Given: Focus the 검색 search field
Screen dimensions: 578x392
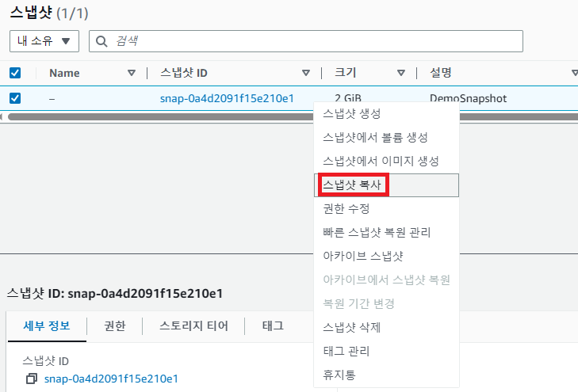Looking at the screenshot, I should 306,41.
